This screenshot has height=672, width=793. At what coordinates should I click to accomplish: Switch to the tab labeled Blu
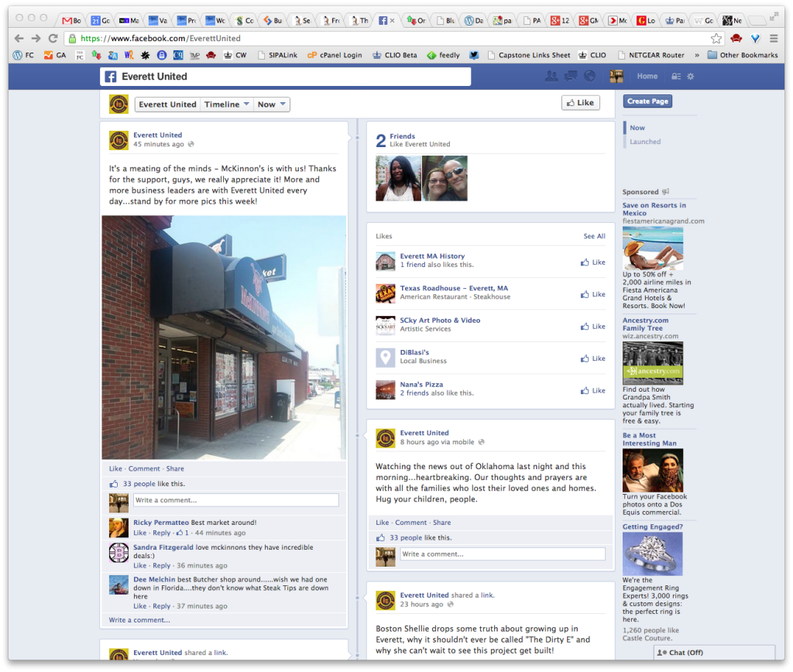(x=445, y=21)
